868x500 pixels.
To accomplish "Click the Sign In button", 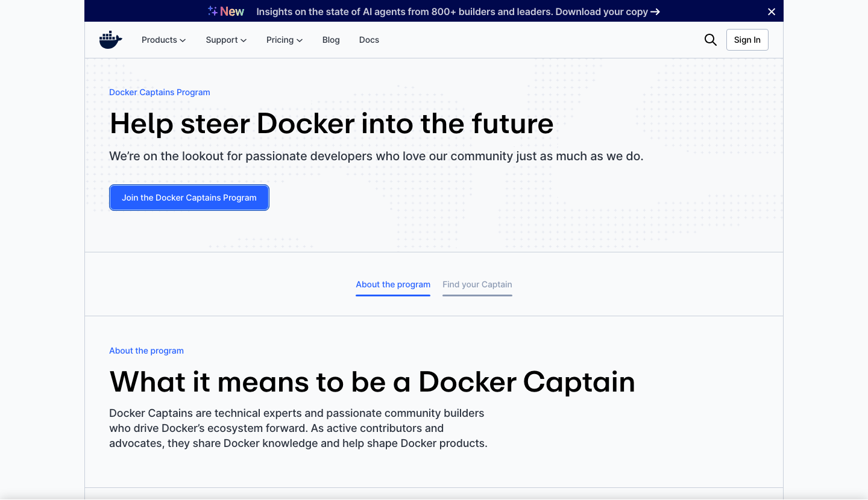I will tap(747, 40).
